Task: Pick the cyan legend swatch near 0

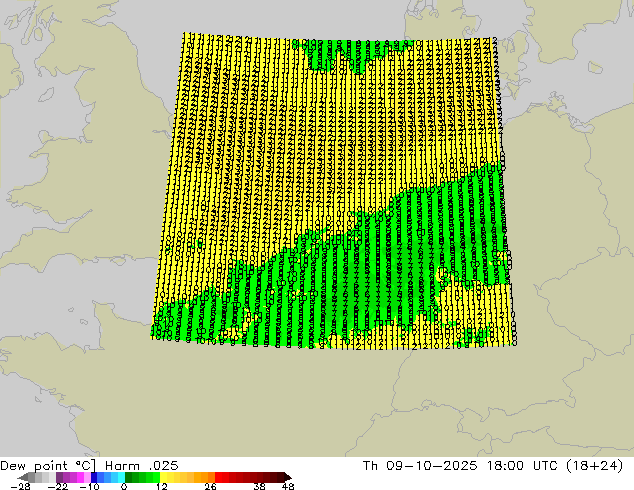Action: (121, 477)
